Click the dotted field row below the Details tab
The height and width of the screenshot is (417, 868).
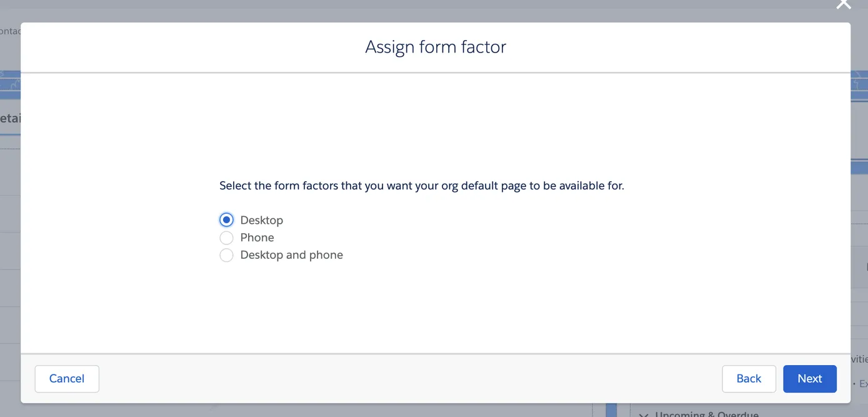(9, 148)
